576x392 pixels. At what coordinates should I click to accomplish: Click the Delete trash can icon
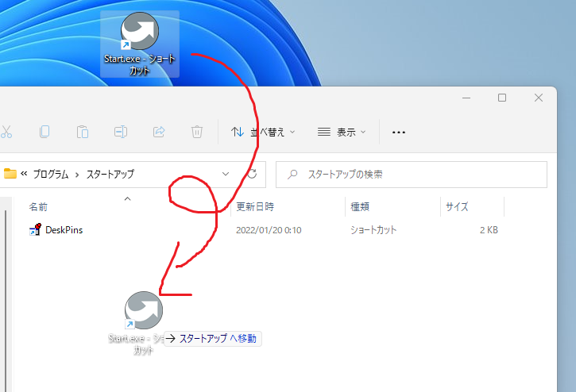tap(197, 132)
